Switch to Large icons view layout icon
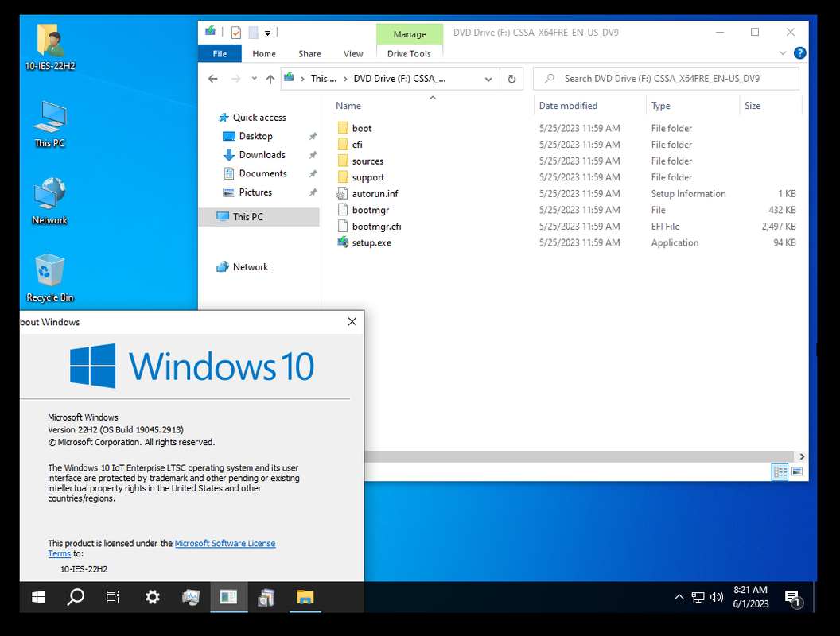 click(797, 471)
